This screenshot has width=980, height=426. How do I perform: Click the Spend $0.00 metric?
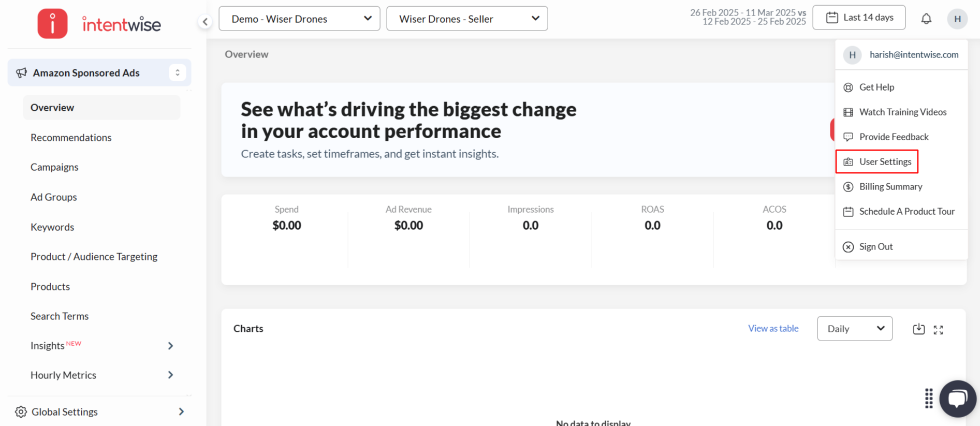click(x=286, y=217)
